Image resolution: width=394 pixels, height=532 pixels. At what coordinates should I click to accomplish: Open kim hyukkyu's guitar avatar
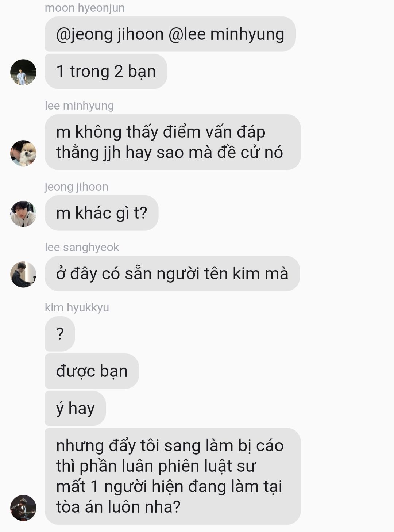23,508
